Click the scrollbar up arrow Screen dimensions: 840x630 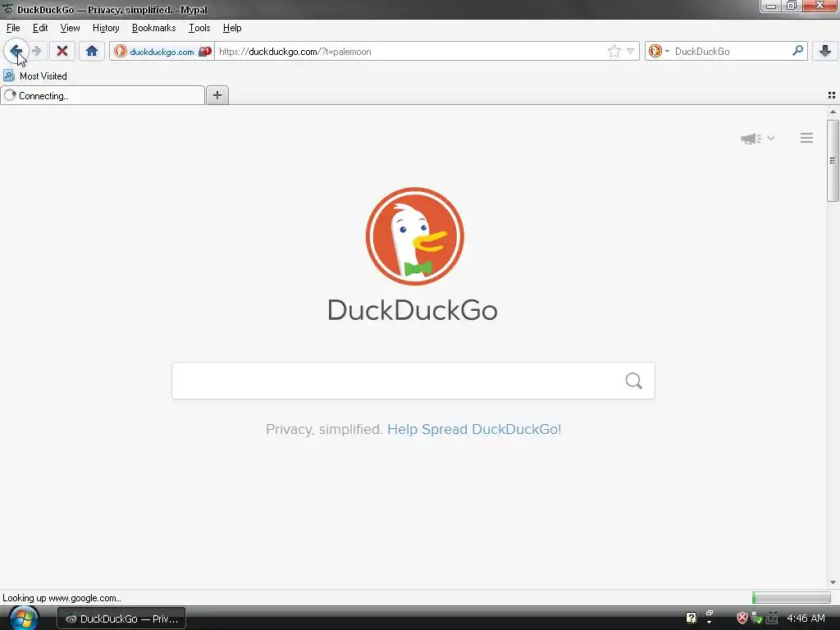click(x=833, y=112)
